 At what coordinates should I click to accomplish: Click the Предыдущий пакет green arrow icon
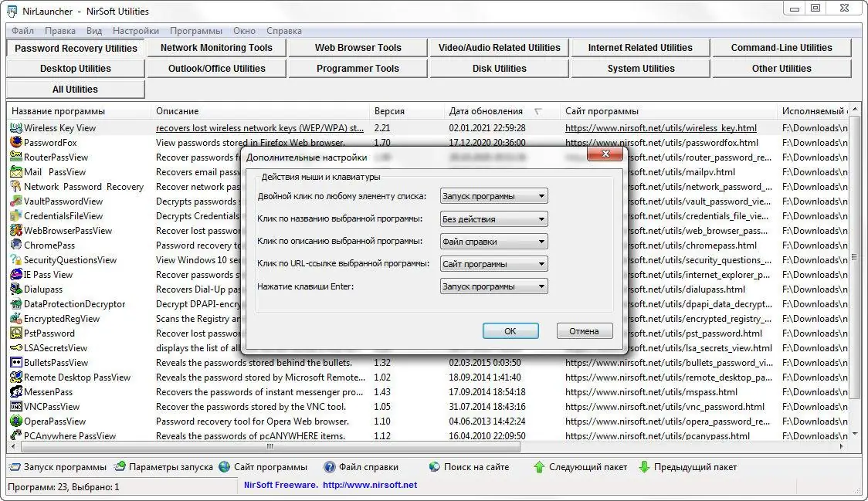(643, 466)
